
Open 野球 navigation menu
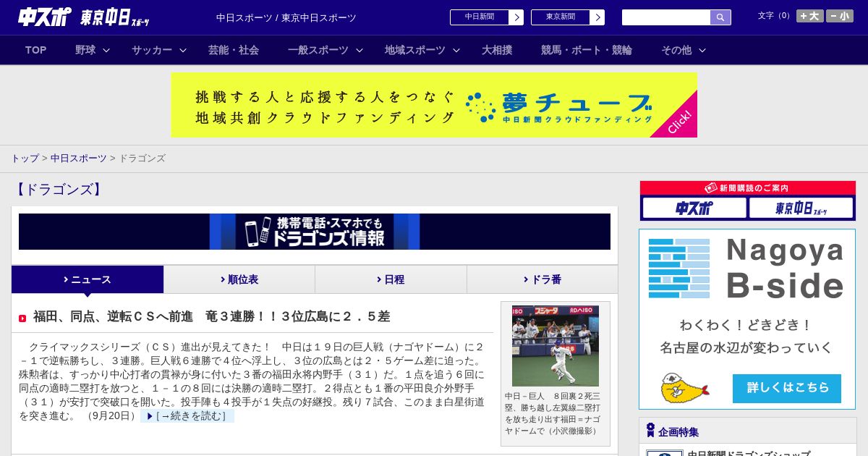pos(85,50)
